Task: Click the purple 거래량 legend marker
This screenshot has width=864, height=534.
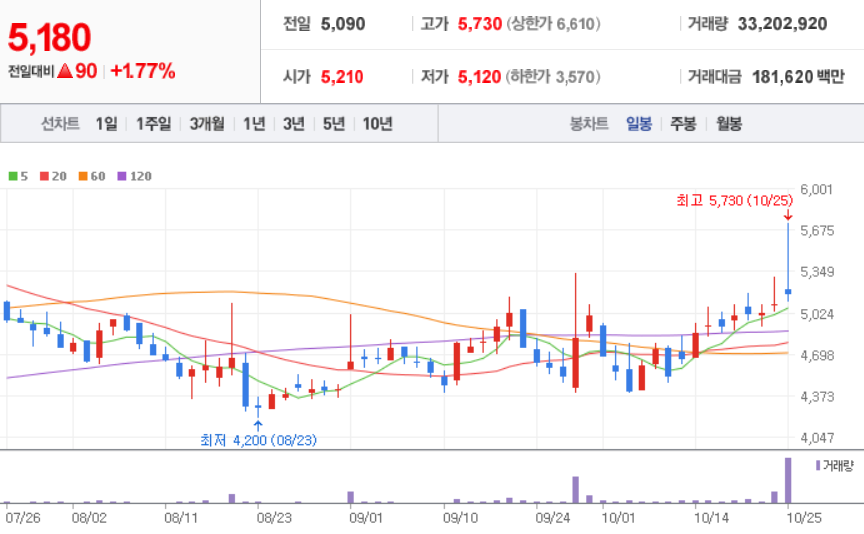Action: [x=818, y=466]
